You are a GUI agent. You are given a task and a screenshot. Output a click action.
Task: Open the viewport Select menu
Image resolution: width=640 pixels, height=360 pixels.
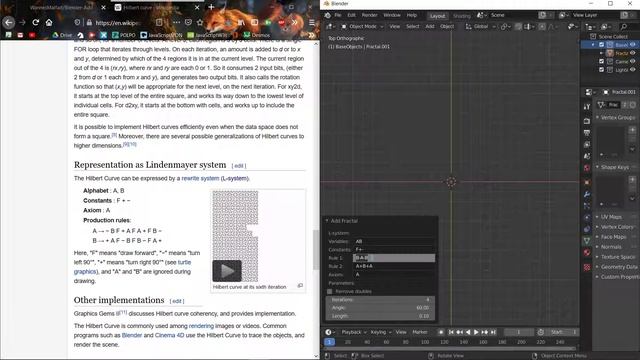[x=413, y=27]
